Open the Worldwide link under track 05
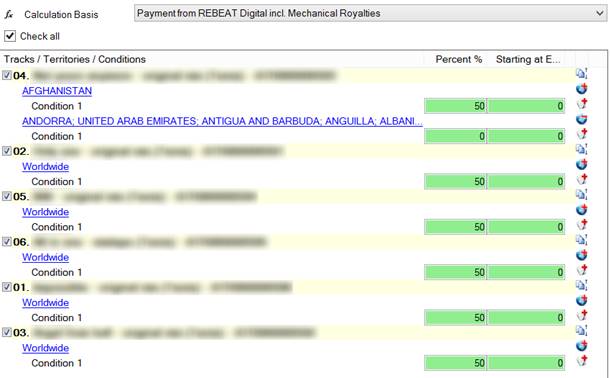Image resolution: width=611 pixels, height=378 pixels. coord(46,212)
